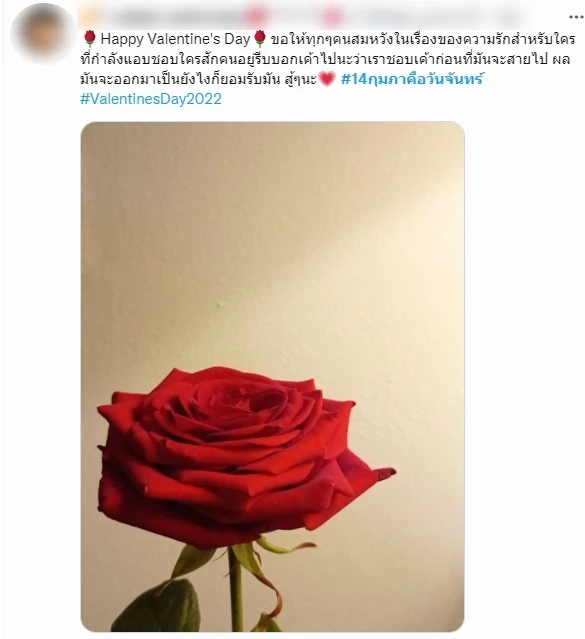Open the #14กุมภาคือวันจันทร์ hashtag
This screenshot has height=639, width=585.
[412, 79]
